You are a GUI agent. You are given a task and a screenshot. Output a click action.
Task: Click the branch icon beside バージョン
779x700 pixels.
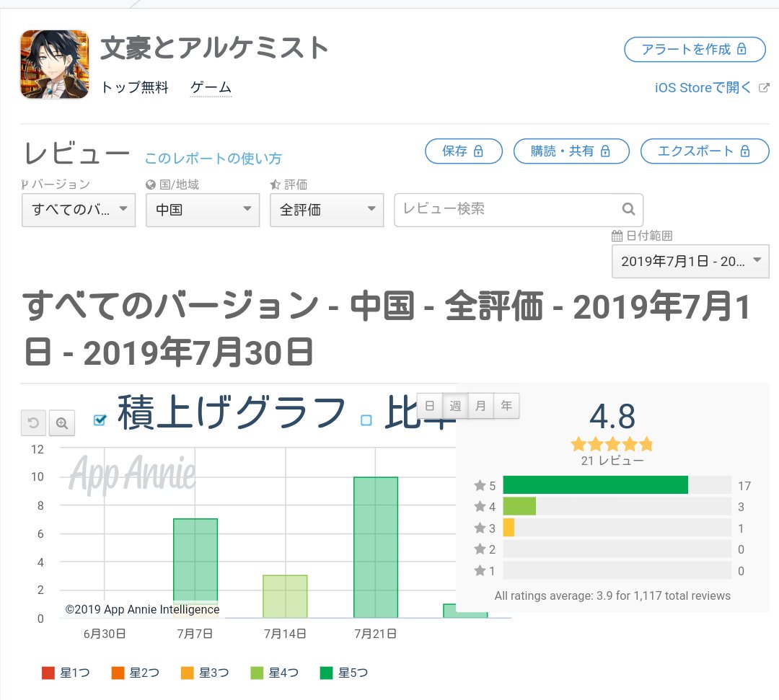25,185
